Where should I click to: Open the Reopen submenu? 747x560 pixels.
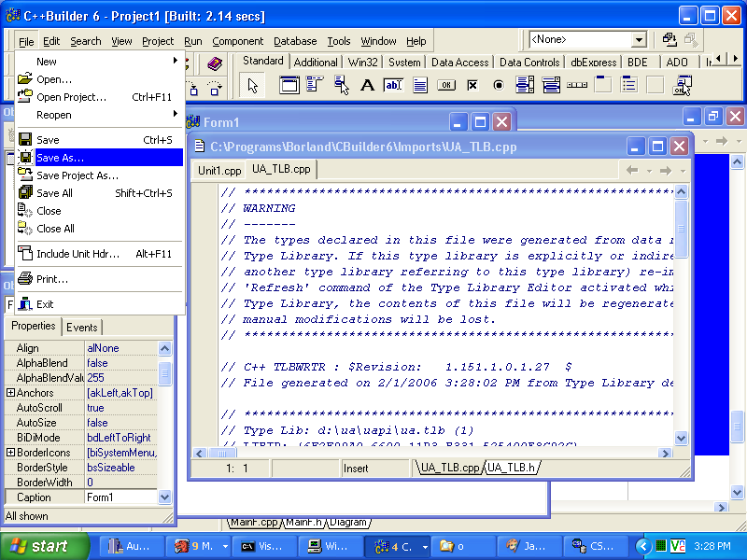coord(100,115)
